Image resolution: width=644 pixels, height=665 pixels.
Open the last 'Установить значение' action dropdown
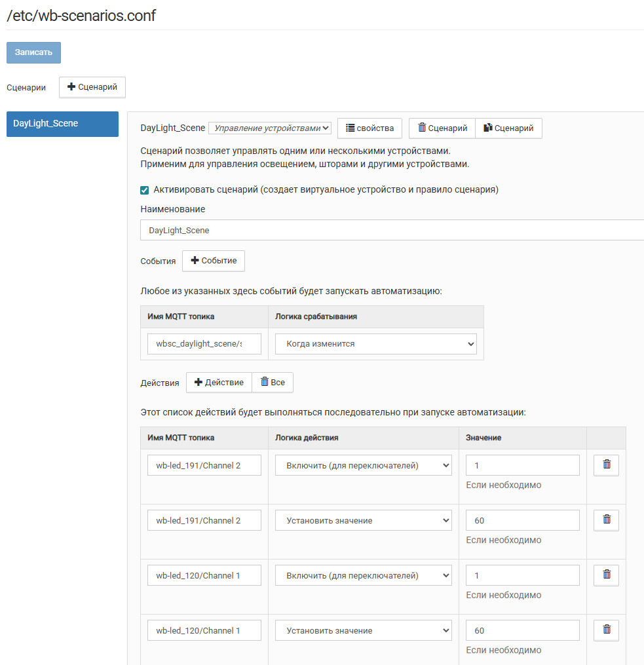click(x=363, y=631)
